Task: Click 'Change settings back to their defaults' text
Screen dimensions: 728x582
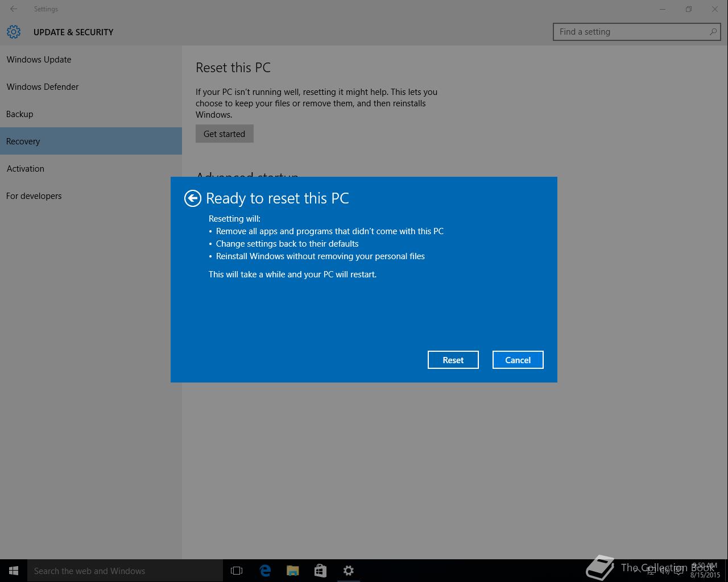Action: [x=287, y=243]
